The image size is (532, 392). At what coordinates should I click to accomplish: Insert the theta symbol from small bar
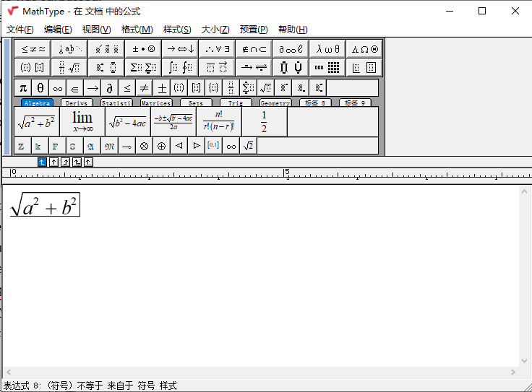coord(40,88)
